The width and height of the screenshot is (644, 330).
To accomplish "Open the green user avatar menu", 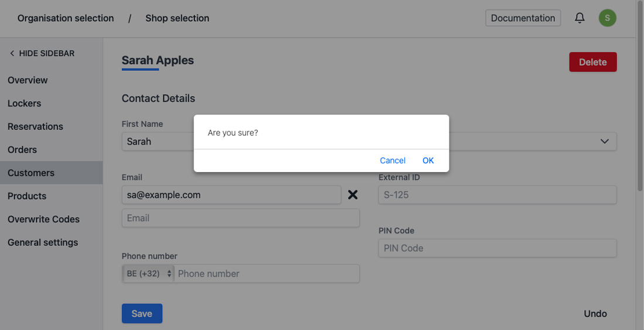I will (x=607, y=18).
